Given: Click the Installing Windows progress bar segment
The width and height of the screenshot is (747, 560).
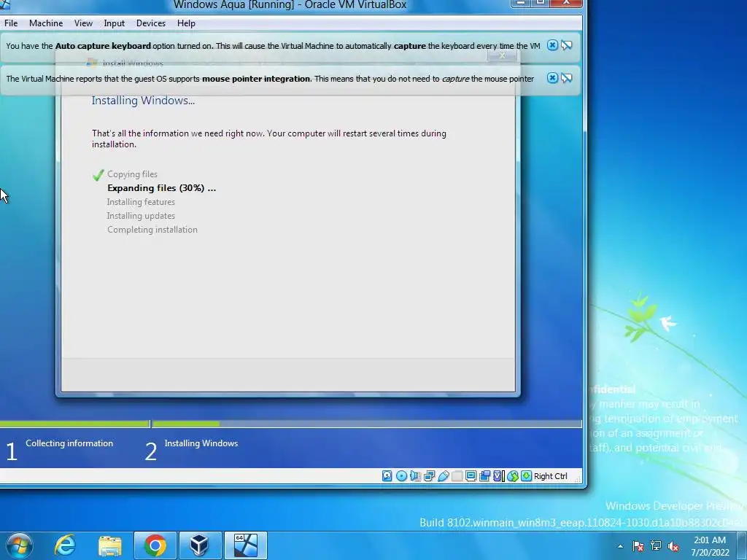Looking at the screenshot, I should pyautogui.click(x=367, y=424).
